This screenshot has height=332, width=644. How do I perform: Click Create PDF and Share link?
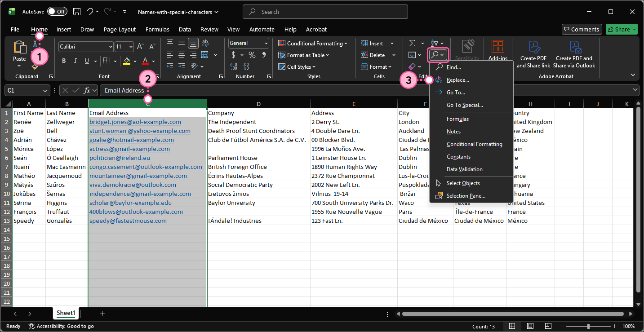coord(533,54)
